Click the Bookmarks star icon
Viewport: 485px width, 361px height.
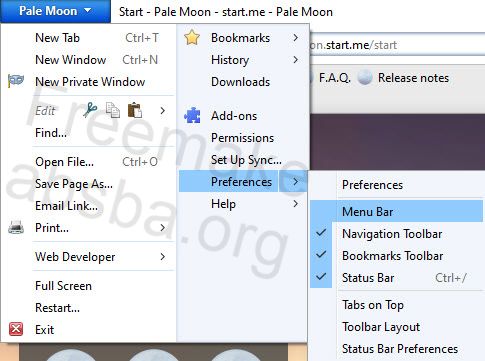tap(192, 37)
